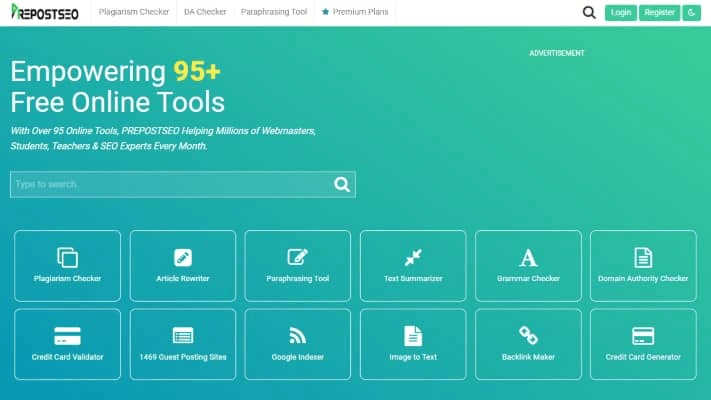Open the 'Paraphrasing Tool' card label

[x=297, y=278]
